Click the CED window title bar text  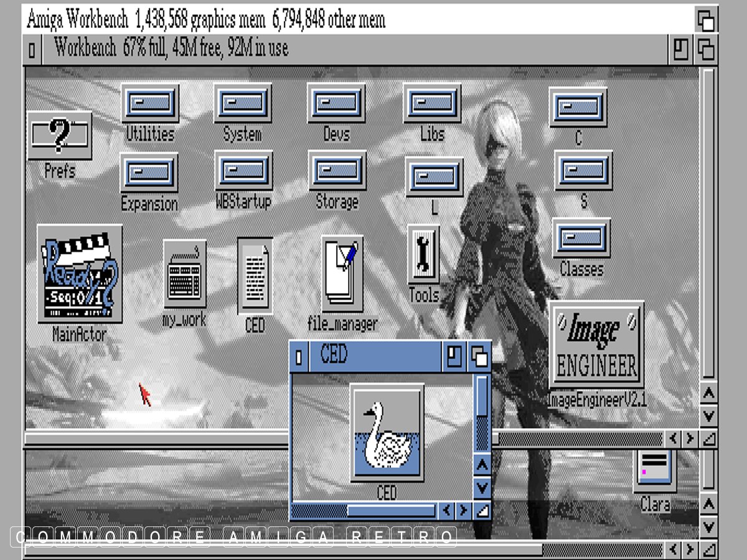point(334,355)
